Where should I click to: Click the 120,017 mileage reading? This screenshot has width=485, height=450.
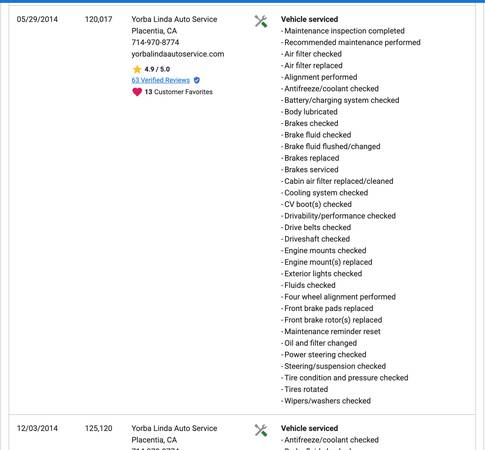coord(98,19)
